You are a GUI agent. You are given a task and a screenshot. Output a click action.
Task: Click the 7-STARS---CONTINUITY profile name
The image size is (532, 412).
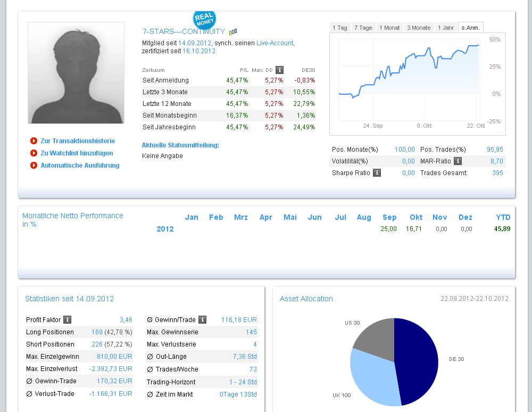184,31
